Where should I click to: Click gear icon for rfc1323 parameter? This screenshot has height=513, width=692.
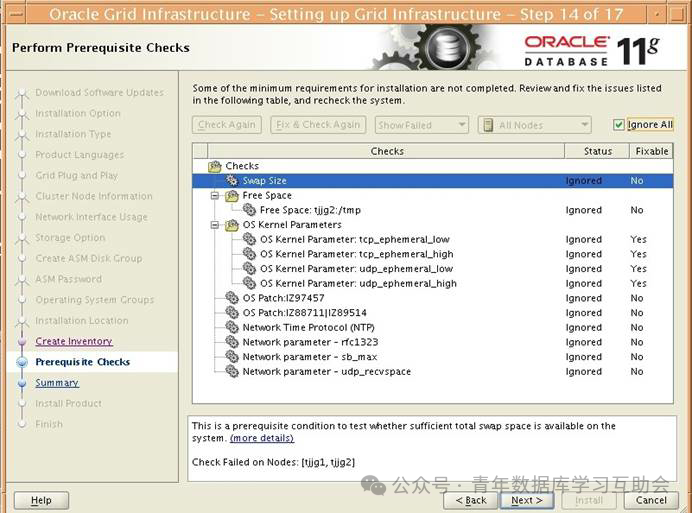pos(232,342)
